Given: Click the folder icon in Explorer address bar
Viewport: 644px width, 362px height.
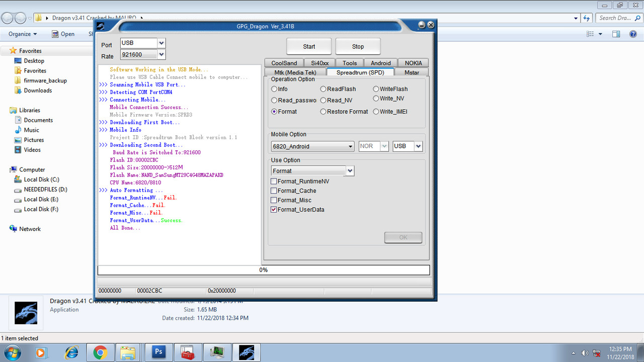Looking at the screenshot, I should tap(38, 18).
